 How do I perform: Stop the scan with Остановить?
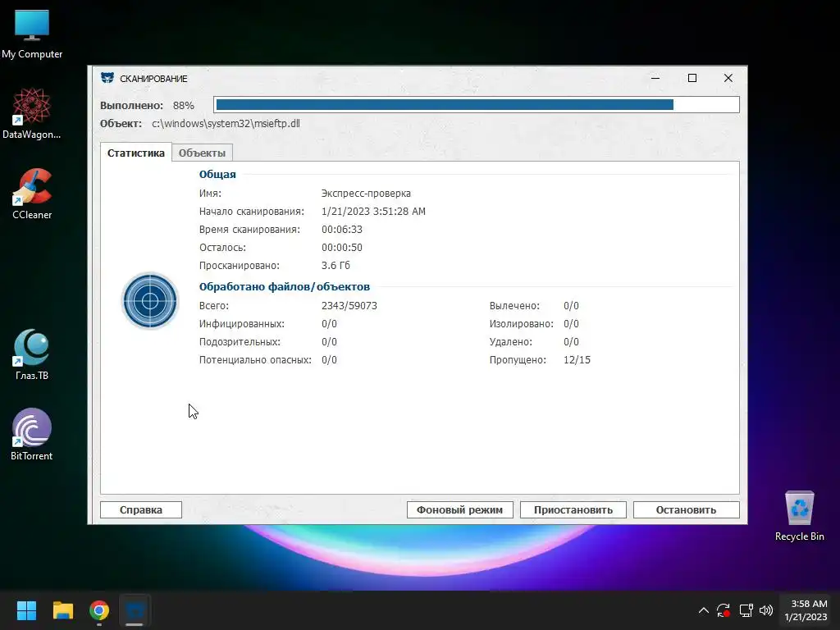point(687,510)
